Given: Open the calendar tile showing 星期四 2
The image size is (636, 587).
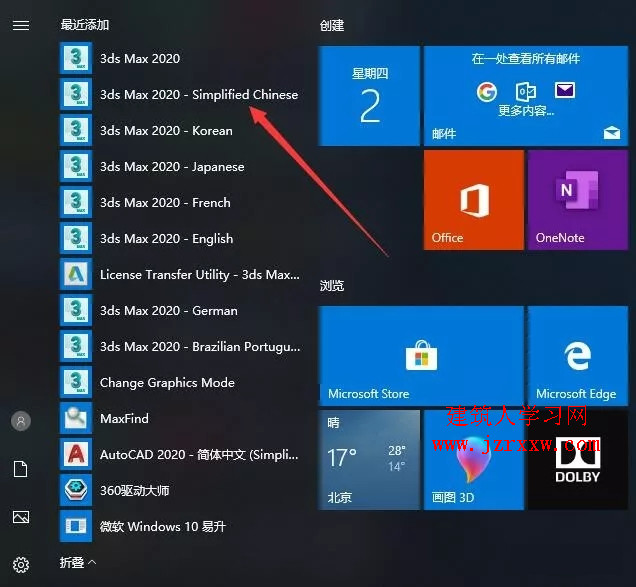Looking at the screenshot, I should tap(369, 96).
